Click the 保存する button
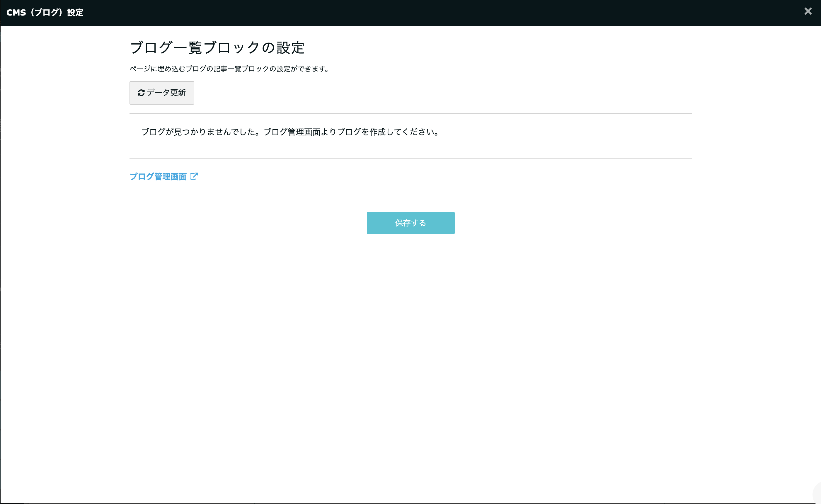This screenshot has height=504, width=821. 410,223
